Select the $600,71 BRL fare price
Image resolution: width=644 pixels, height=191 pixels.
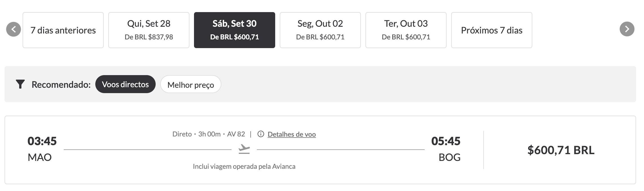pos(561,150)
